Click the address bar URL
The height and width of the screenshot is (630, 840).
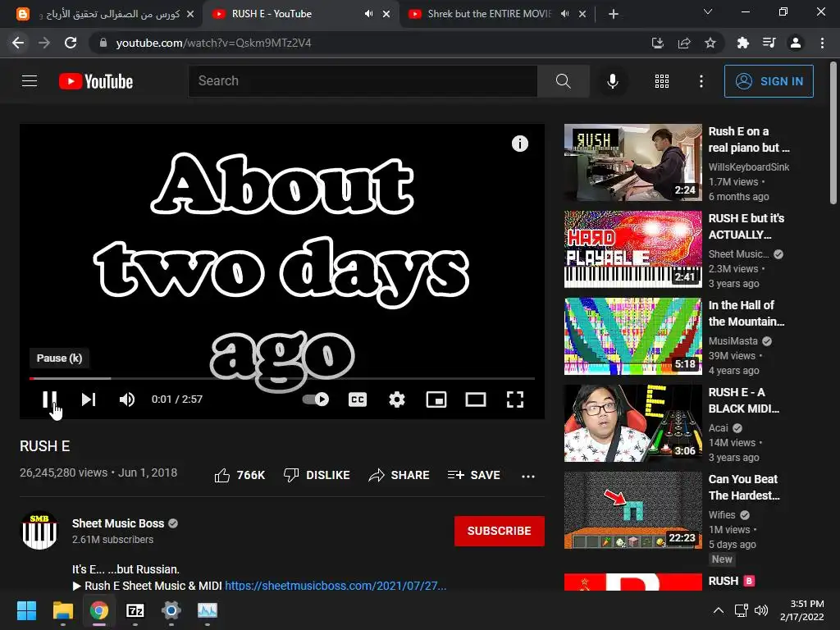[213, 43]
